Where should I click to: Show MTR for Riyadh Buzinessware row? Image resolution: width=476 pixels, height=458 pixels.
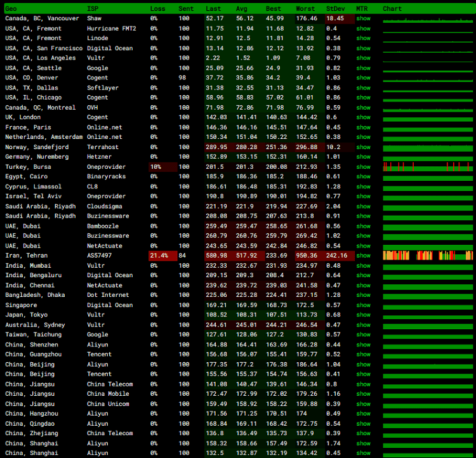(x=364, y=216)
